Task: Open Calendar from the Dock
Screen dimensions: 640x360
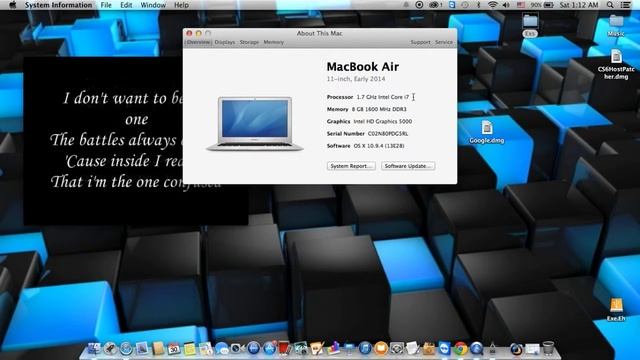Action: [174, 348]
